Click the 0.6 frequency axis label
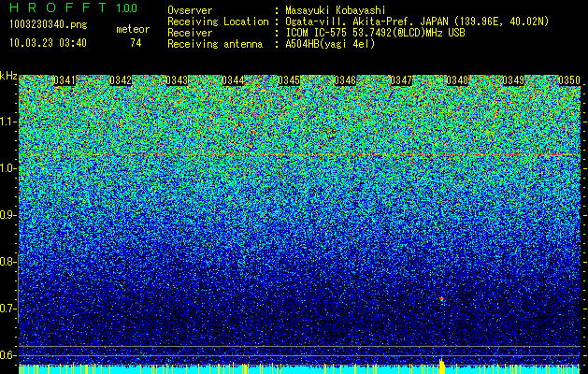The width and height of the screenshot is (588, 374). point(7,355)
